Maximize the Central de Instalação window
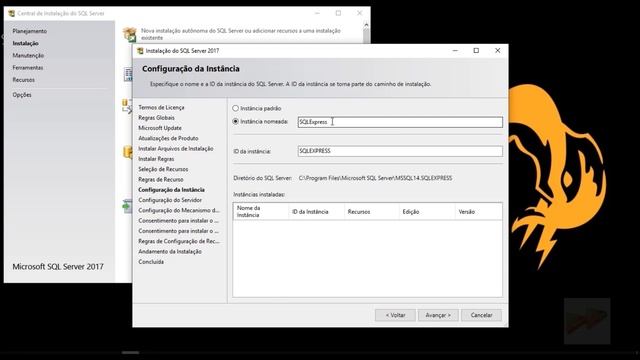 pos(338,13)
